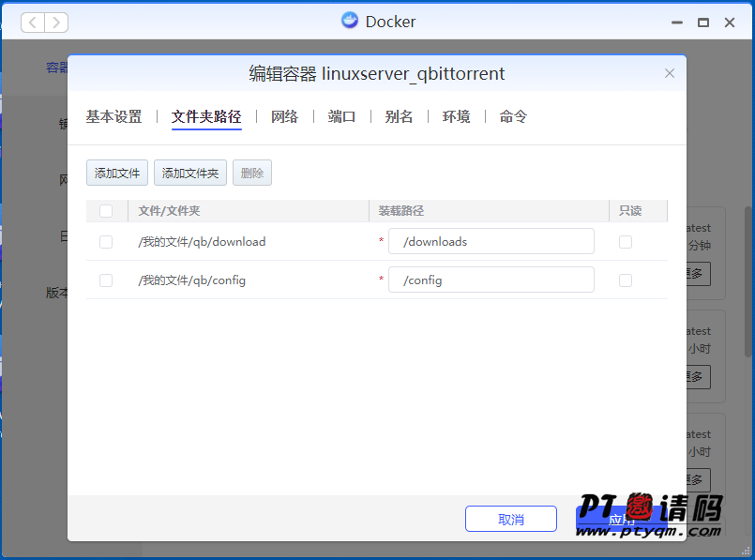Select the /我的文件/qb/download row checkbox
This screenshot has width=755, height=560.
tap(106, 242)
